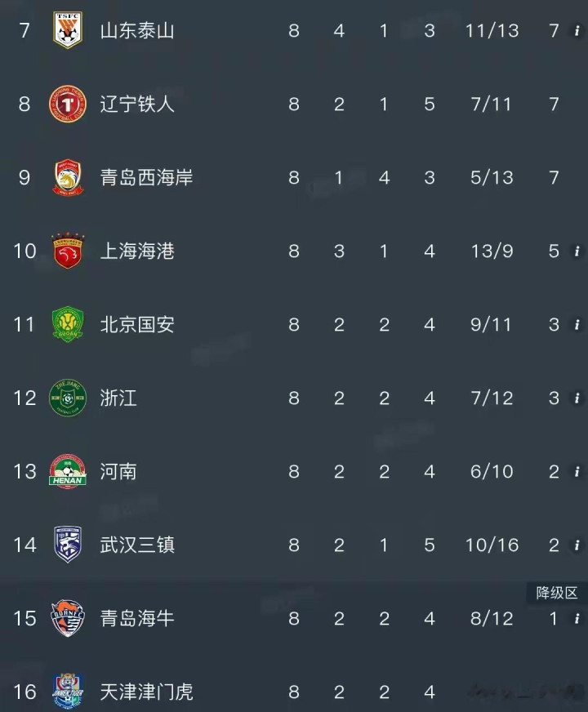The image size is (588, 712).
Task: Click the Liaoning Tieren red crest
Action: tap(68, 105)
